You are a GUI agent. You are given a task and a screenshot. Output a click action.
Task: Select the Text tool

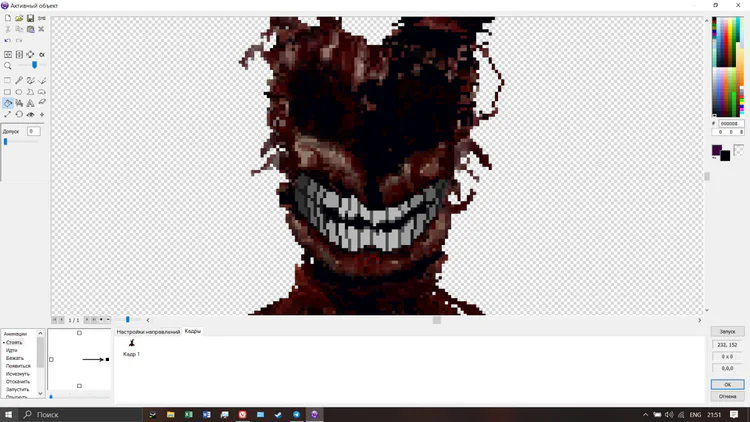click(30, 103)
